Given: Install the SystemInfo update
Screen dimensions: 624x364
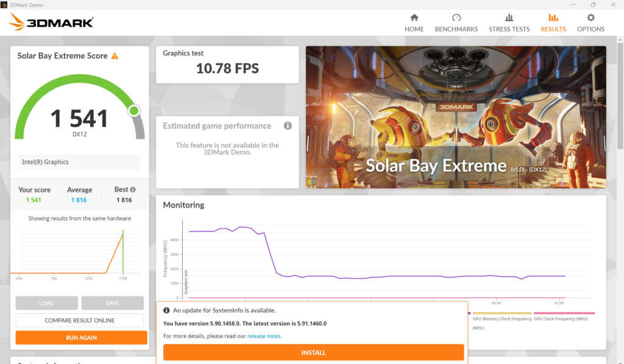Looking at the screenshot, I should 314,352.
